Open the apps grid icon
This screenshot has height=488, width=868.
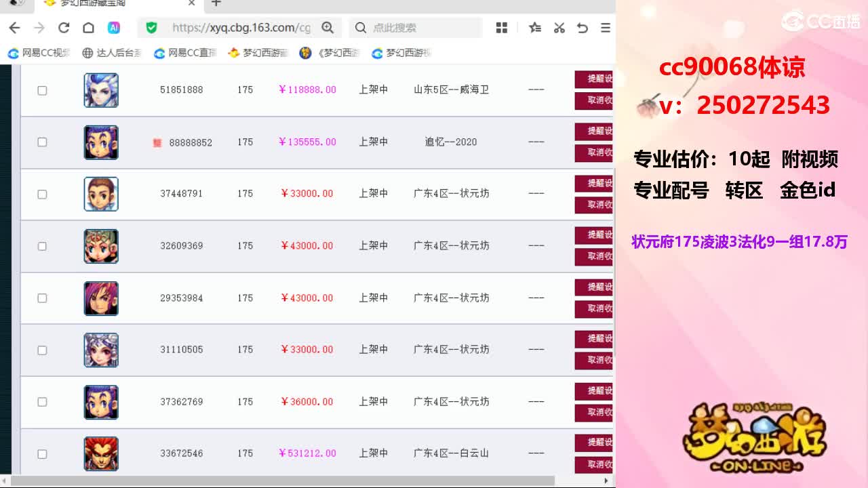[x=502, y=28]
